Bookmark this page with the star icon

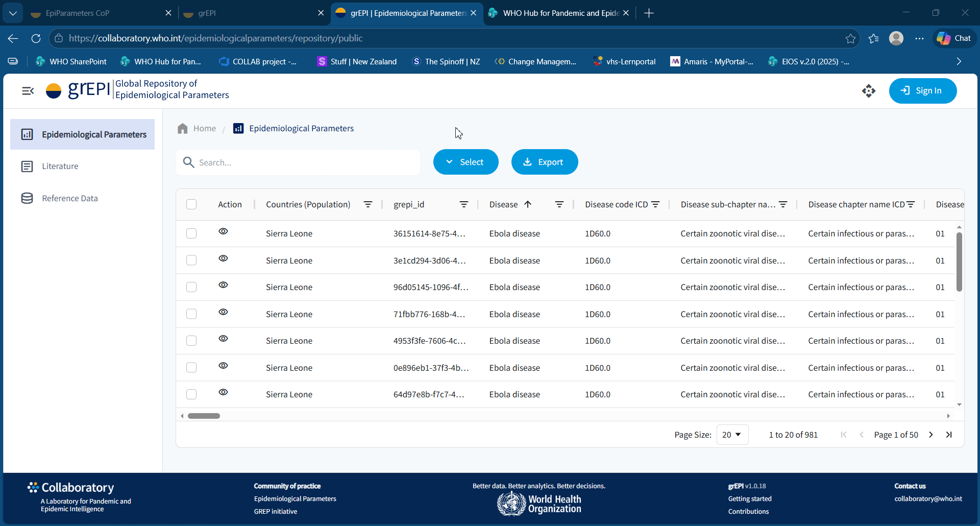850,38
